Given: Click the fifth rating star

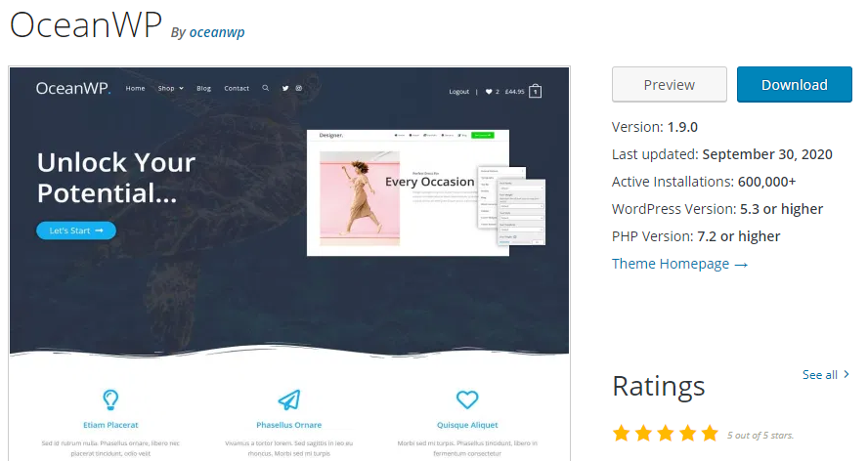Looking at the screenshot, I should coord(710,433).
